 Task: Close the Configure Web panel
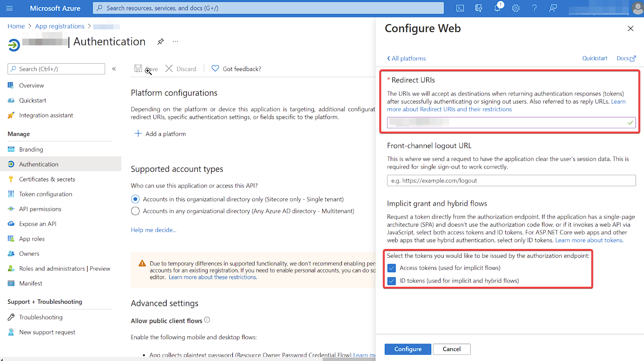click(x=630, y=28)
